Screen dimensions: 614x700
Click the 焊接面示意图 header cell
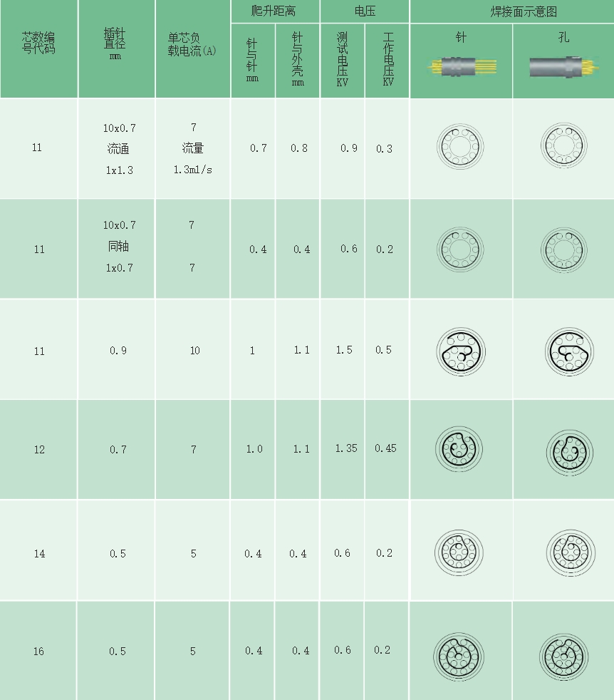coord(511,11)
